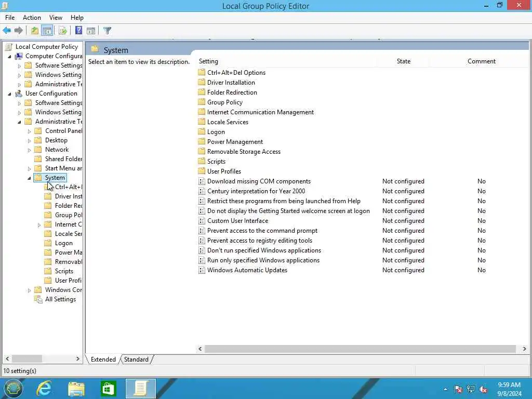Click the Back arrow toolbar icon

pyautogui.click(x=7, y=31)
